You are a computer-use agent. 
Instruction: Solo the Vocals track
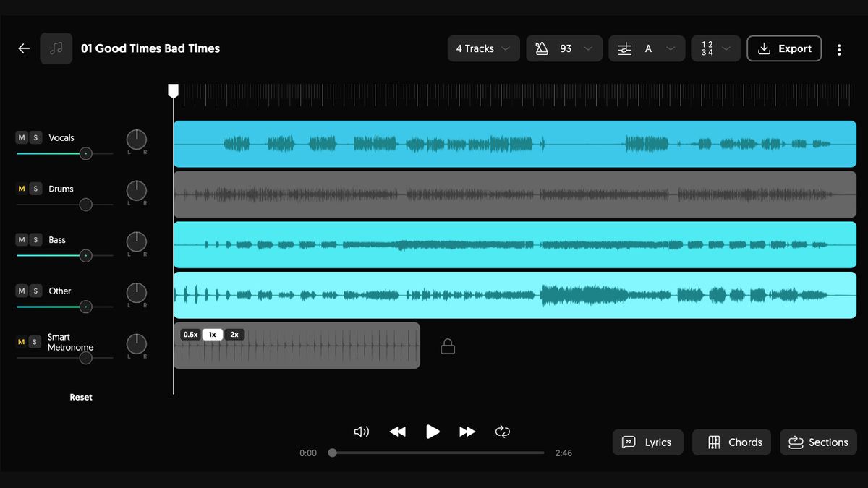(x=34, y=137)
